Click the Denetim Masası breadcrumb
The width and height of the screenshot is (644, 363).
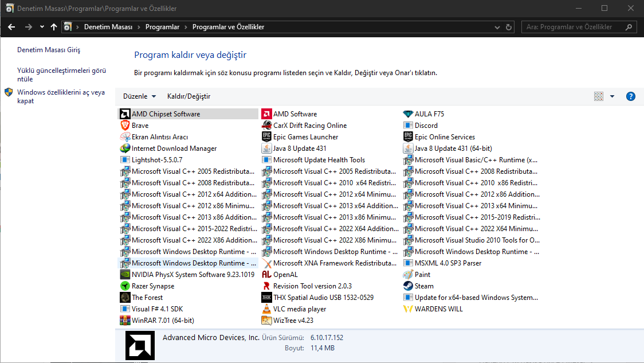click(x=108, y=27)
